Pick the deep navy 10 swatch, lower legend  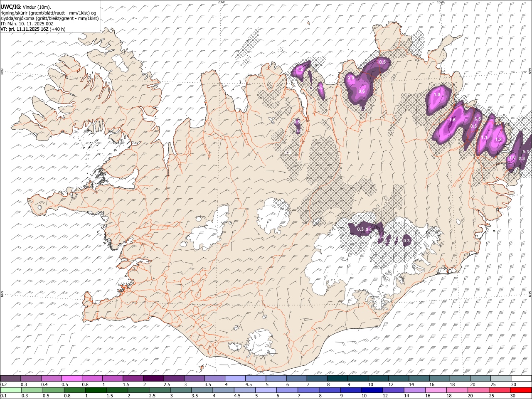point(372,390)
